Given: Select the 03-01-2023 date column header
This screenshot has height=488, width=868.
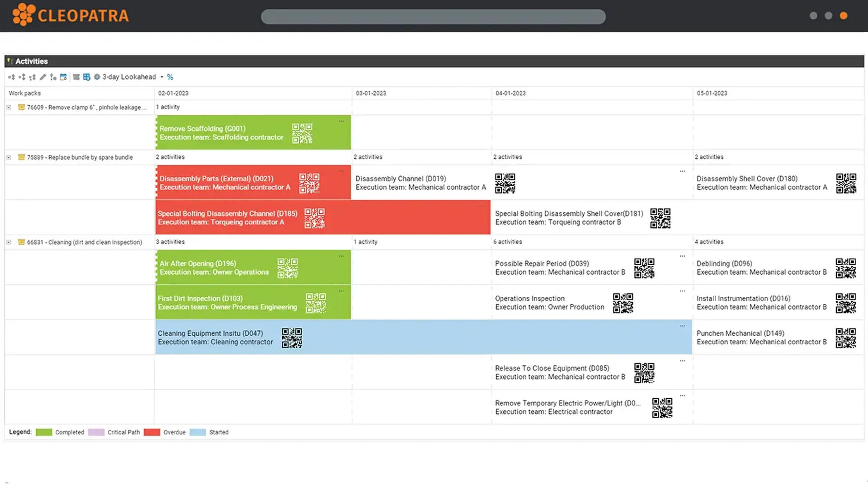Looking at the screenshot, I should coord(422,93).
